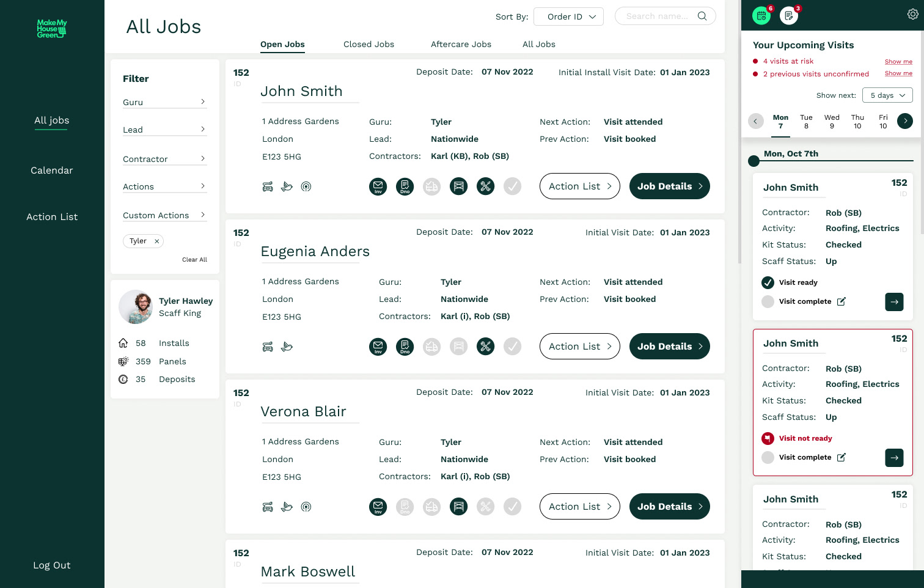Toggle Visit complete circle in the Visit not ready card

pos(768,457)
